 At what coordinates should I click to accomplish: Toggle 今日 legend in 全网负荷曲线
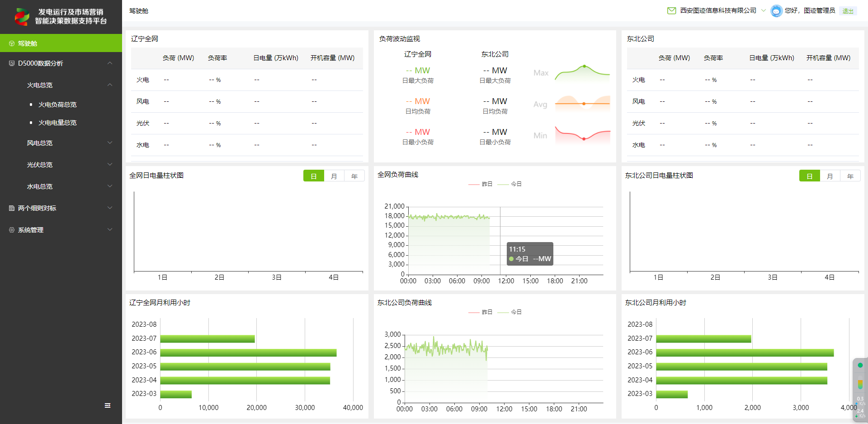click(x=509, y=184)
